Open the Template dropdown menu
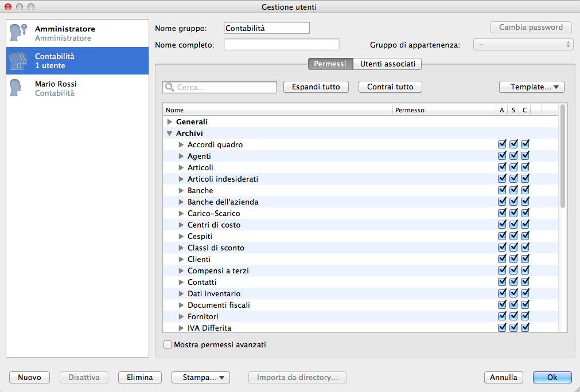The width and height of the screenshot is (580, 392). tap(532, 87)
